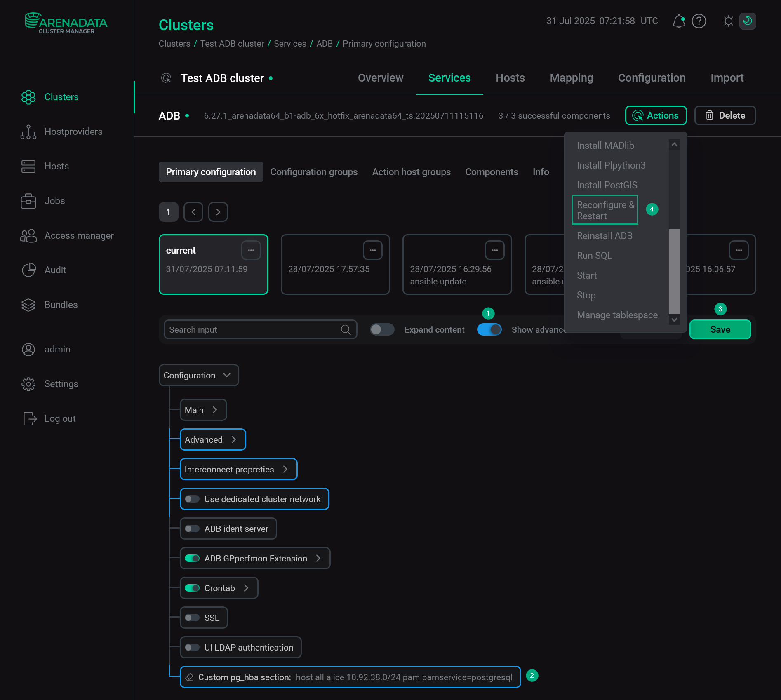Click the cluster actions icon beside Test ADB cluster

(166, 78)
